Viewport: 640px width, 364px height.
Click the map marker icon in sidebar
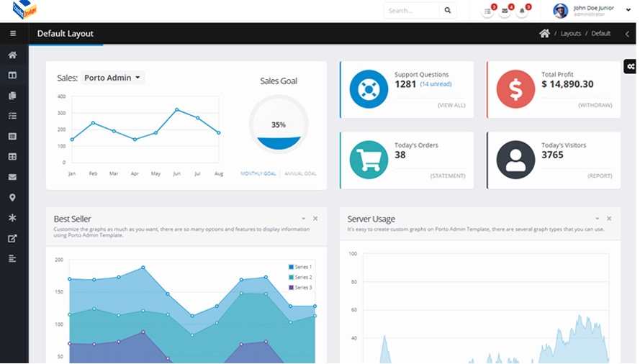click(x=12, y=198)
